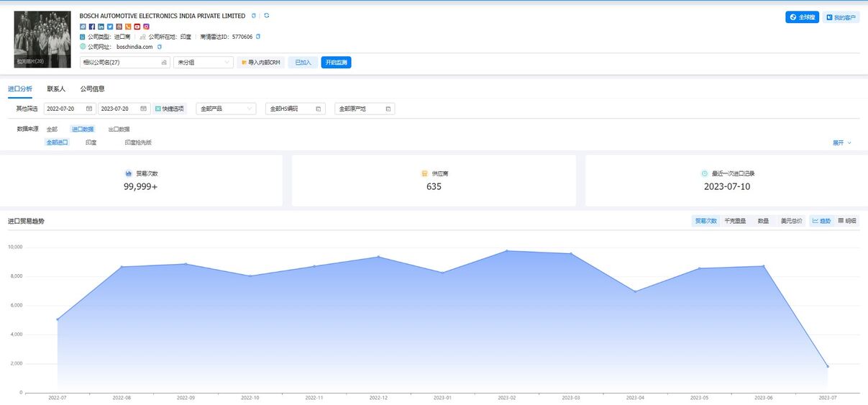This screenshot has width=868, height=405.
Task: Select the 全部 data source option
Action: point(52,129)
